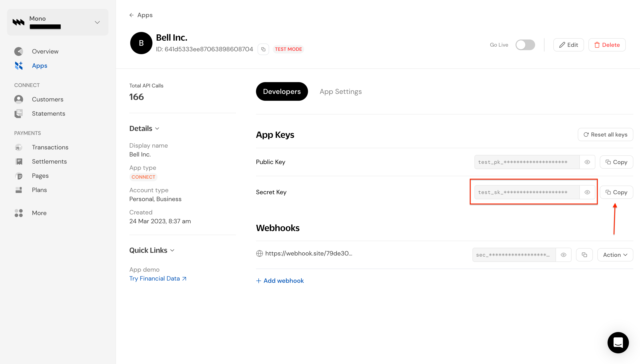640x364 pixels.
Task: Open Statements sidebar icon
Action: pyautogui.click(x=18, y=113)
